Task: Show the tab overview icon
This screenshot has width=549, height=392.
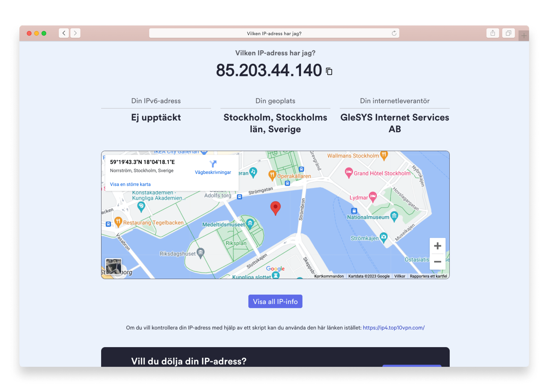Action: [x=508, y=33]
